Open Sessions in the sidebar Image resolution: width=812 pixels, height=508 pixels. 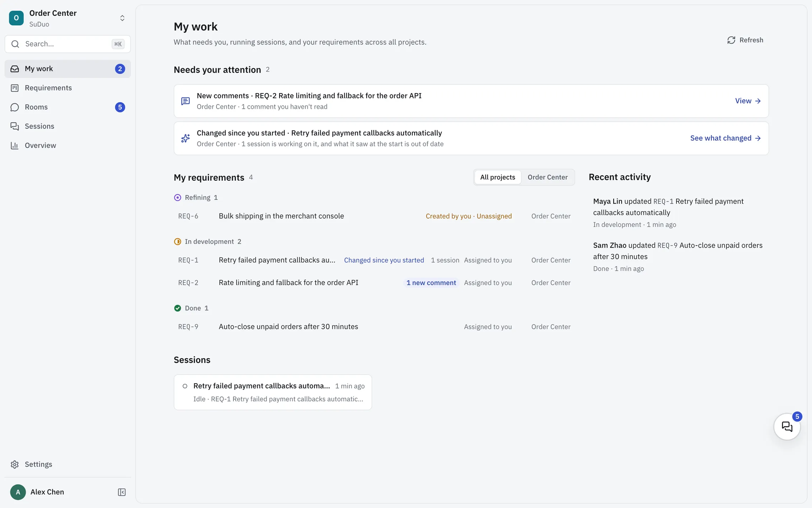(68, 126)
